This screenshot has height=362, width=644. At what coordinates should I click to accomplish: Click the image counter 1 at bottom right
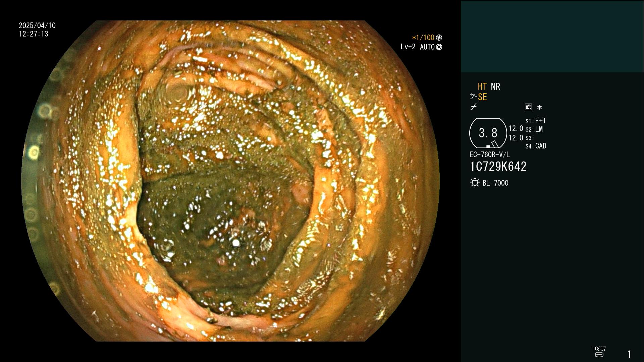click(629, 354)
